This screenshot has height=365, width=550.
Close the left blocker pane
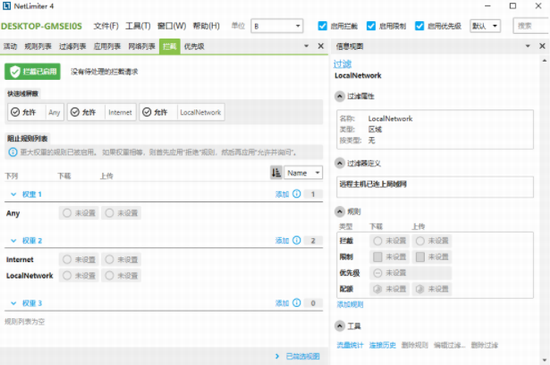coord(321,46)
